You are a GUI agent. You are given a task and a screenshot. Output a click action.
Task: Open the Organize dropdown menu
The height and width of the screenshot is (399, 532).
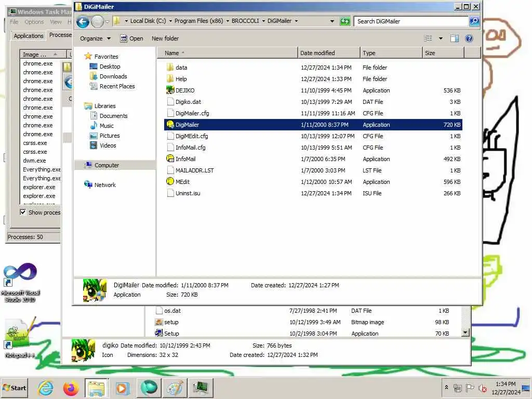[96, 38]
